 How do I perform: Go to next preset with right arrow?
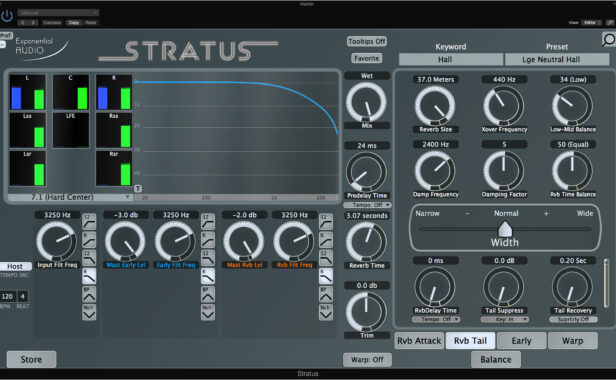point(33,23)
